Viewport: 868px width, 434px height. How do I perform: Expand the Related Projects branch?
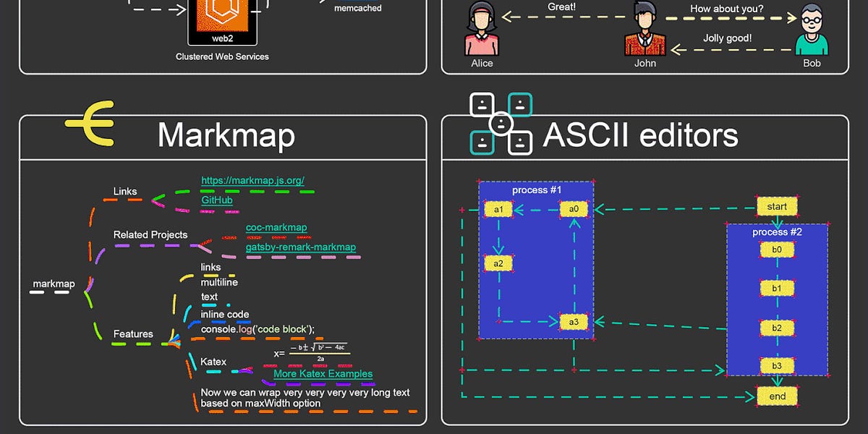coord(150,234)
